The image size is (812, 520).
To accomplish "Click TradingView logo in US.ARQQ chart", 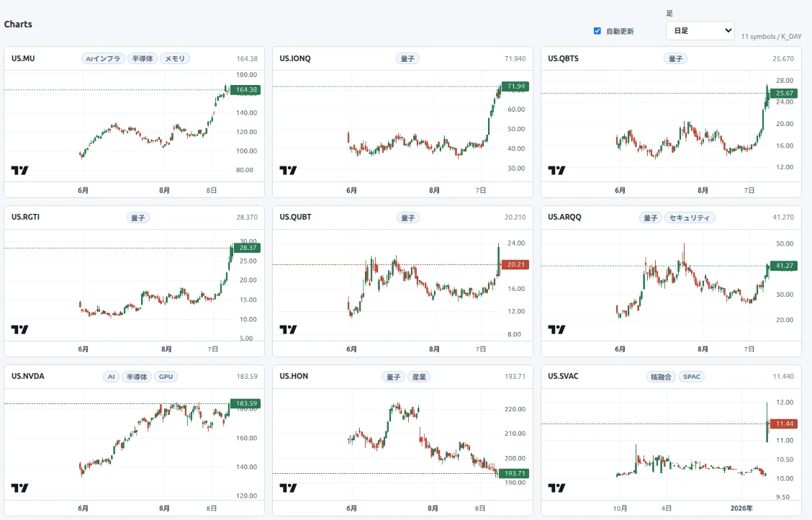I will click(556, 329).
